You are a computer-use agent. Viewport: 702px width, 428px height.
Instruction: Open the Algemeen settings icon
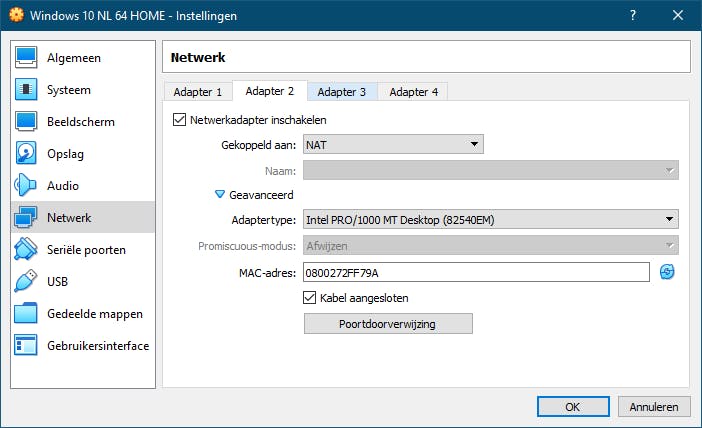[27, 58]
